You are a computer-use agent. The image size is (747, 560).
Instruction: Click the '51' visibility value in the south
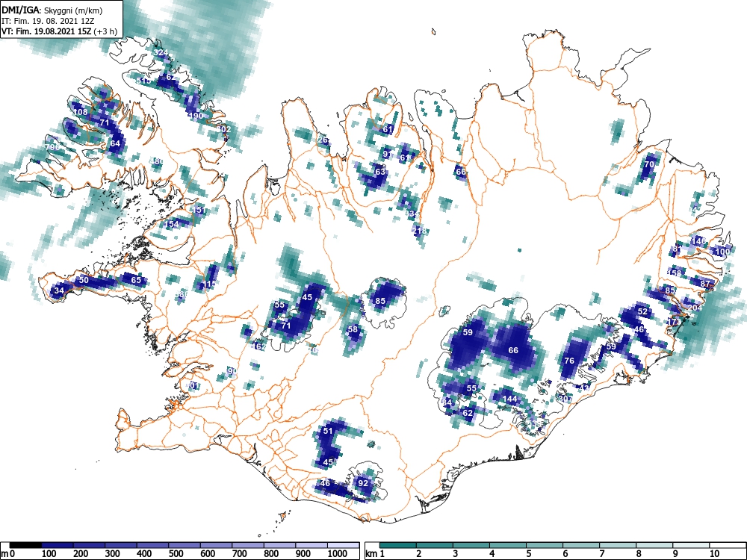coord(328,431)
